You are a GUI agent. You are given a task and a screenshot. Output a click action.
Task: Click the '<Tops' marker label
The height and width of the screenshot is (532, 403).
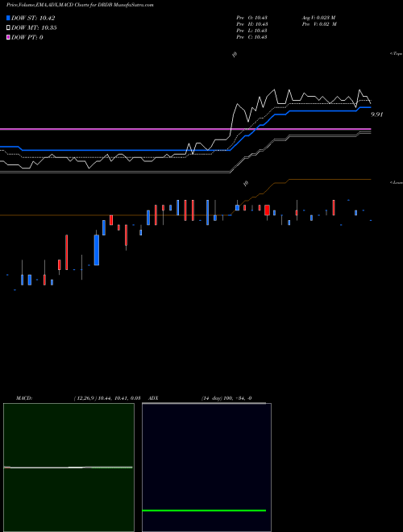coord(397,54)
